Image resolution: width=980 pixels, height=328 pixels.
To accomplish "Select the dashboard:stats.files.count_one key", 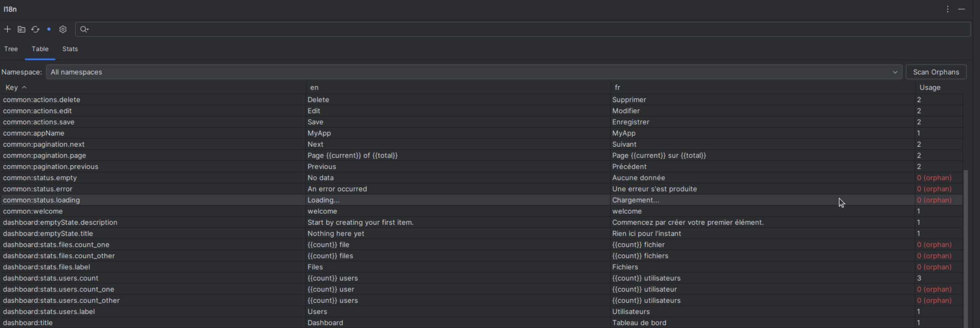I will click(x=56, y=245).
